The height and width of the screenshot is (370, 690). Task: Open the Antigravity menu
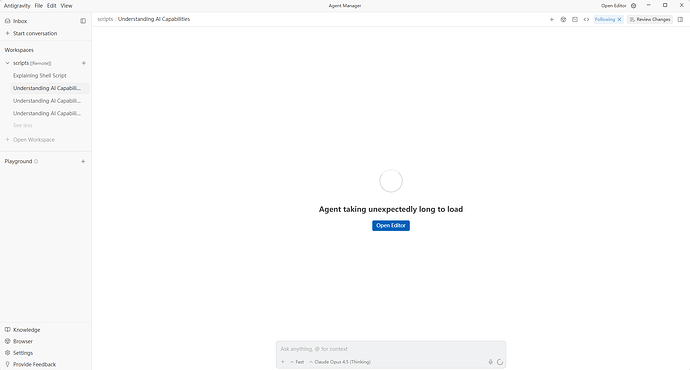tap(17, 6)
